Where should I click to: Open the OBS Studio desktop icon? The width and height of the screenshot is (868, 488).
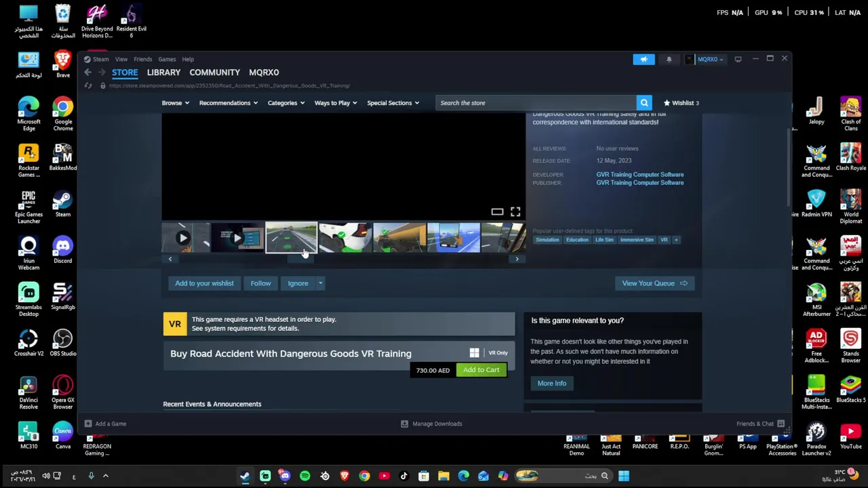(62, 342)
